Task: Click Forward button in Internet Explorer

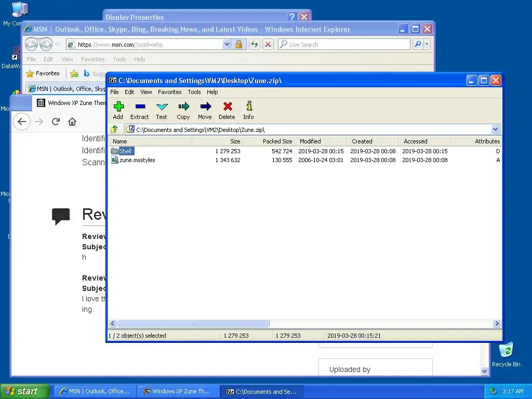Action: point(46,44)
